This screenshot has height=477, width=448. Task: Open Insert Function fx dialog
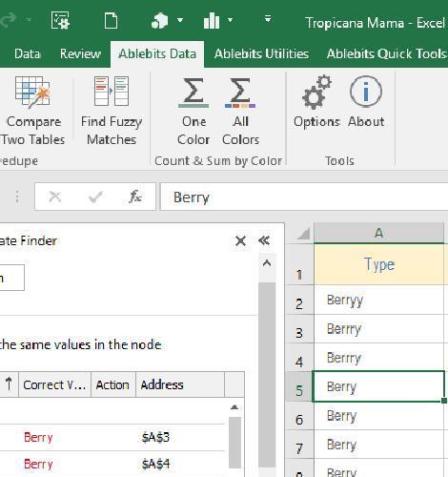(135, 197)
